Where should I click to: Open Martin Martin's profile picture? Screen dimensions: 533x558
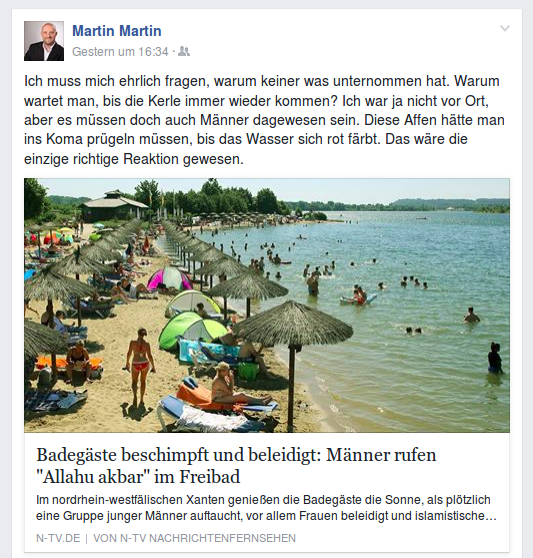[44, 41]
